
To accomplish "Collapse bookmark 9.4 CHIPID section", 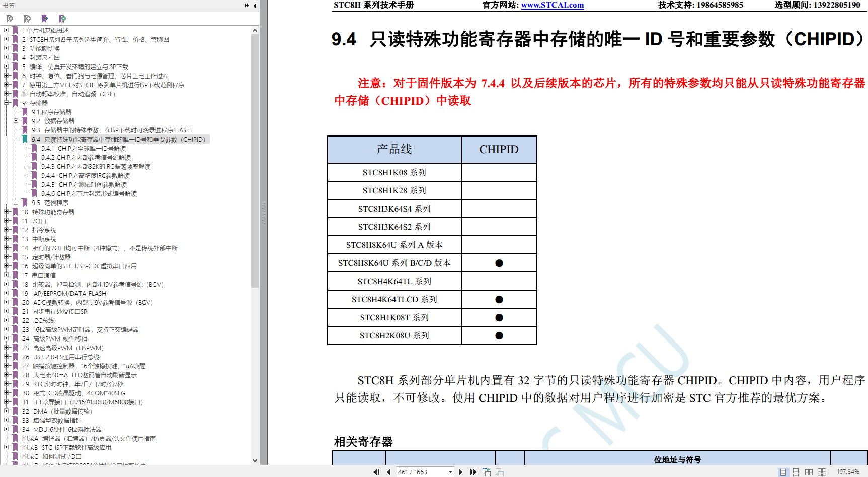I will [x=16, y=139].
